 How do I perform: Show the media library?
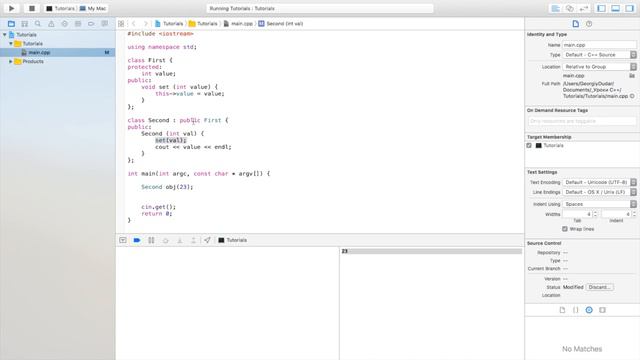[x=602, y=310]
